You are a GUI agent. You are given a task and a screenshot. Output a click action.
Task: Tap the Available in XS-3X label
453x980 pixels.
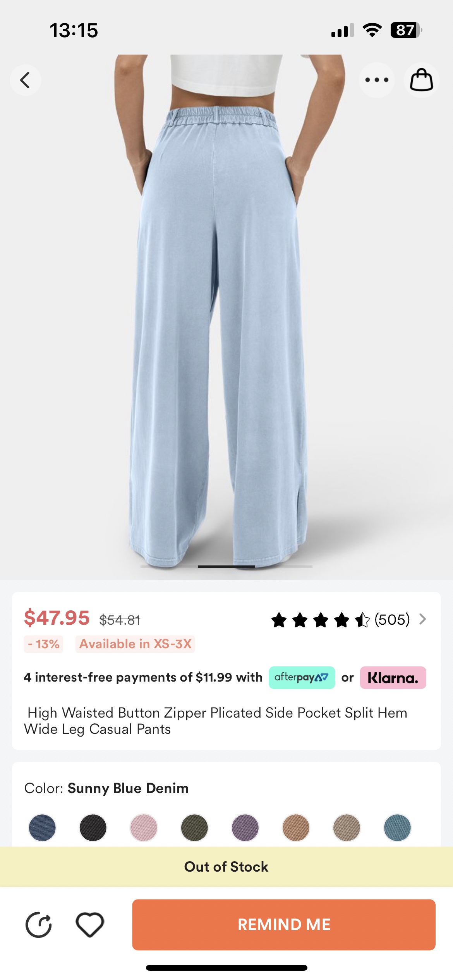pyautogui.click(x=136, y=644)
